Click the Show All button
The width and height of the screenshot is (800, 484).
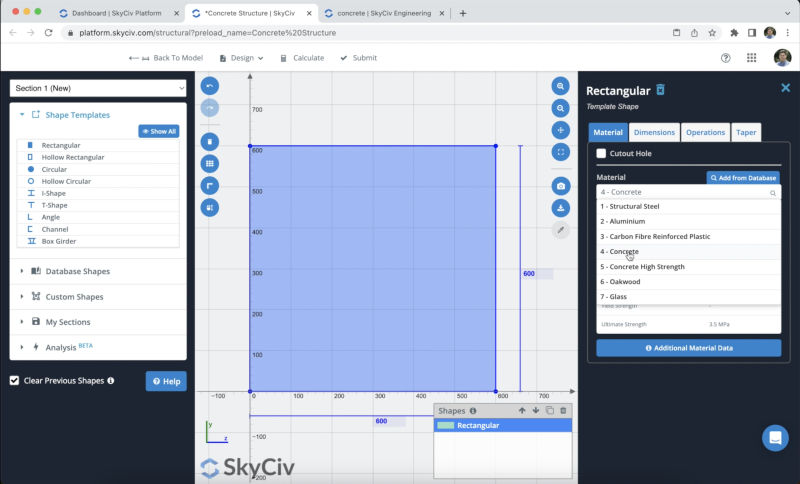[x=159, y=131]
